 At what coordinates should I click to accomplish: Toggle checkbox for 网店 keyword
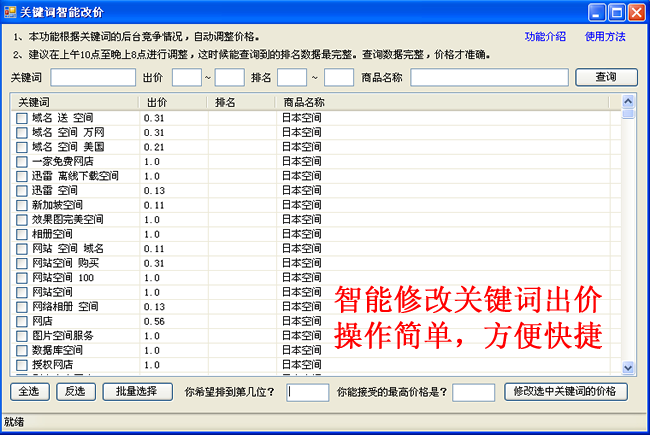coord(22,322)
